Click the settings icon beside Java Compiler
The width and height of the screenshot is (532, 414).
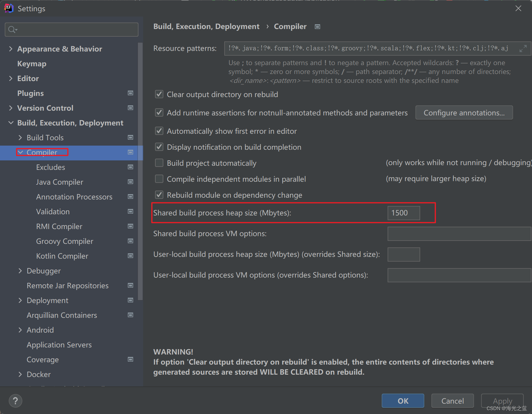130,182
